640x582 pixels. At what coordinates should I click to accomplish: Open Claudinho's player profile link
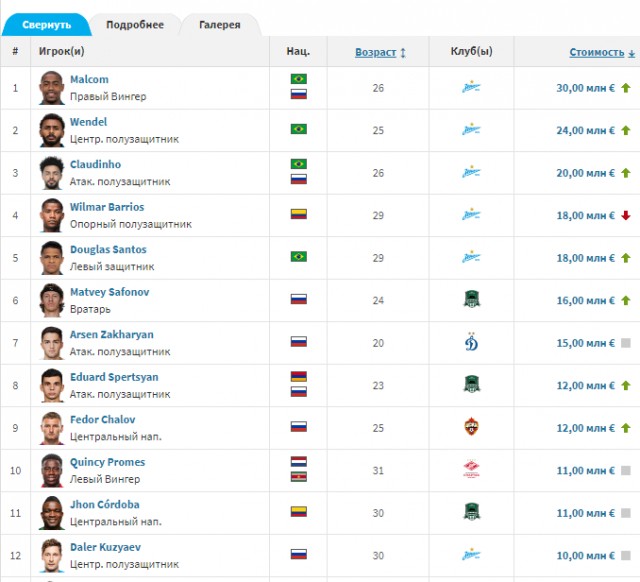[x=96, y=164]
